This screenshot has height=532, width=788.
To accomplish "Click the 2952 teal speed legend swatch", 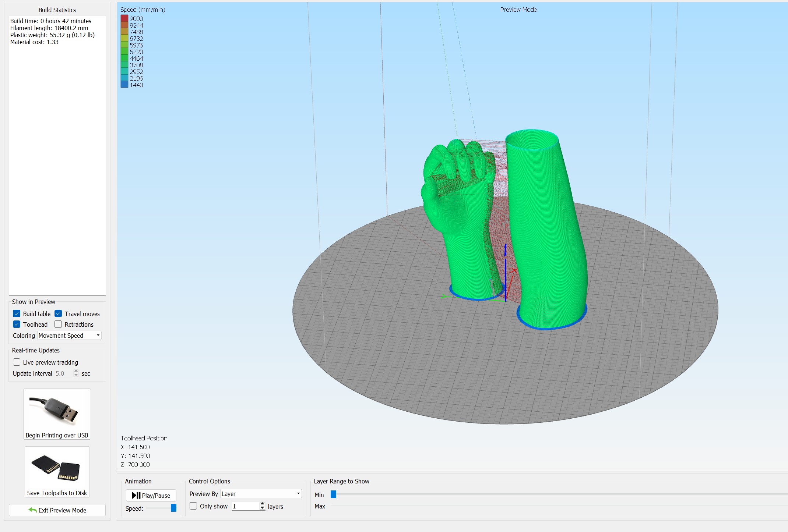I will pyautogui.click(x=124, y=71).
